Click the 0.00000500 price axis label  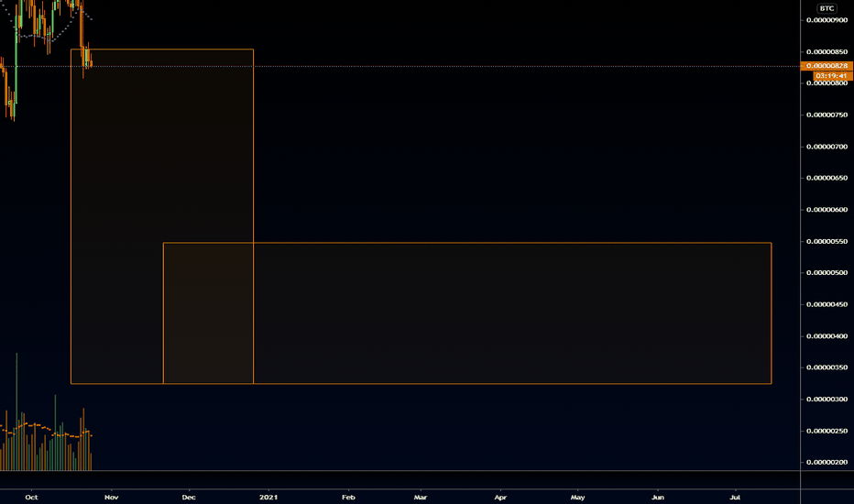827,272
